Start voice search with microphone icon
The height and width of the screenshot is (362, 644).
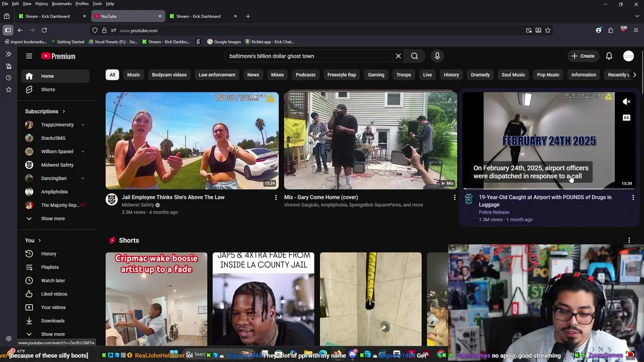tap(437, 56)
